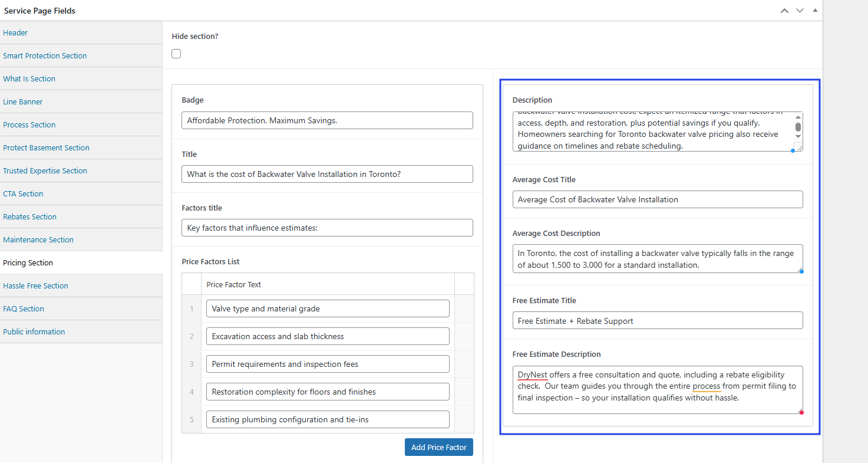
Task: Focus the Badge text field
Action: [x=327, y=120]
